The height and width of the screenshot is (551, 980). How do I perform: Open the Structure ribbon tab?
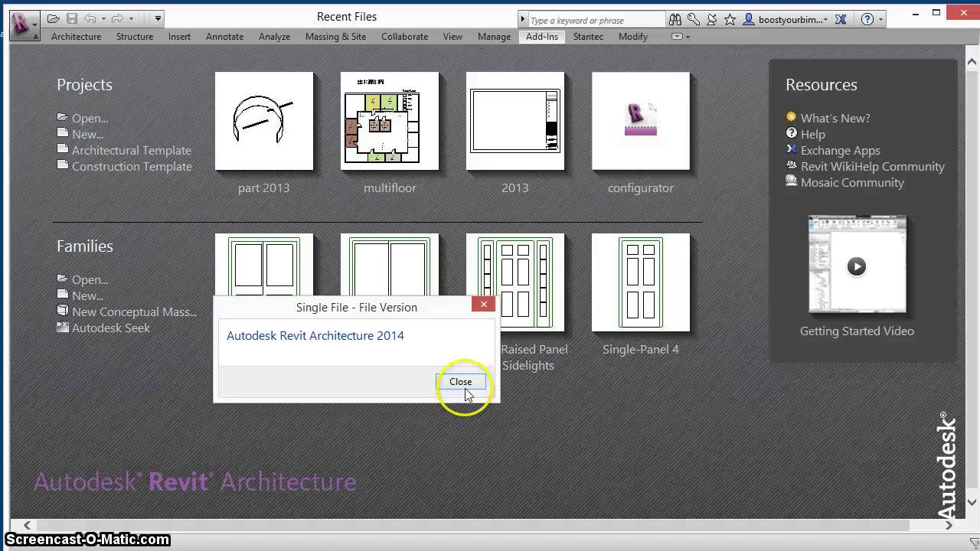point(135,36)
